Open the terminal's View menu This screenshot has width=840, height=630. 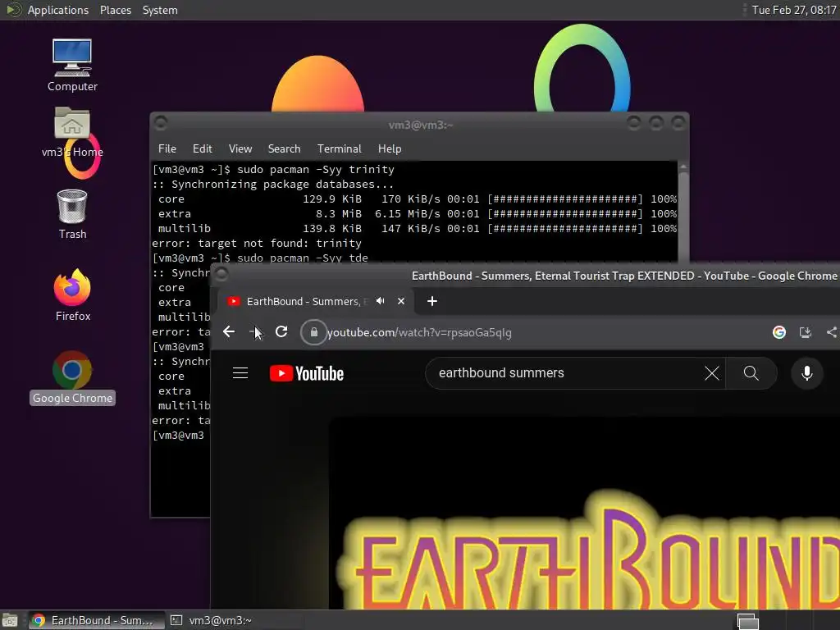tap(240, 148)
